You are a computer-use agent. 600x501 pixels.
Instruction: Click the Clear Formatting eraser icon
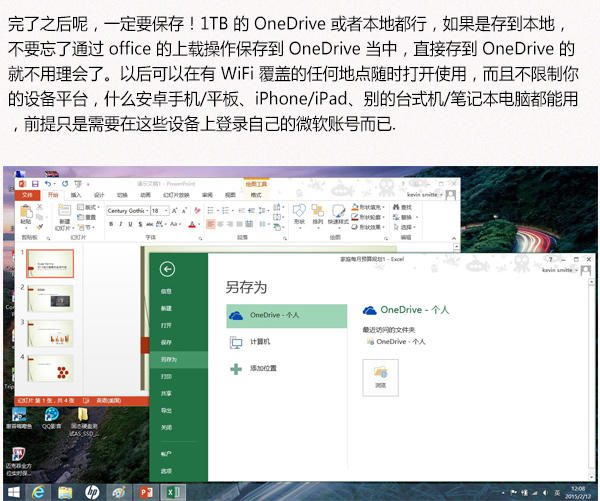click(x=197, y=211)
